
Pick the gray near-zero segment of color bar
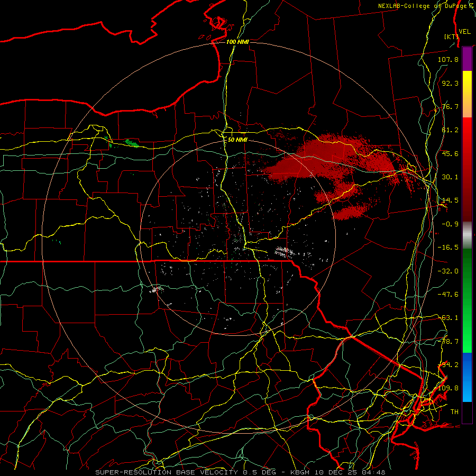click(467, 235)
